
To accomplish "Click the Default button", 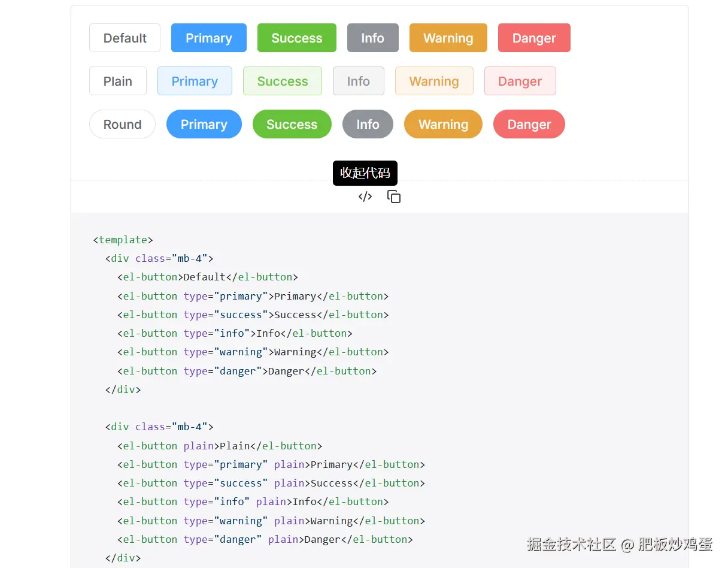I will pos(125,38).
